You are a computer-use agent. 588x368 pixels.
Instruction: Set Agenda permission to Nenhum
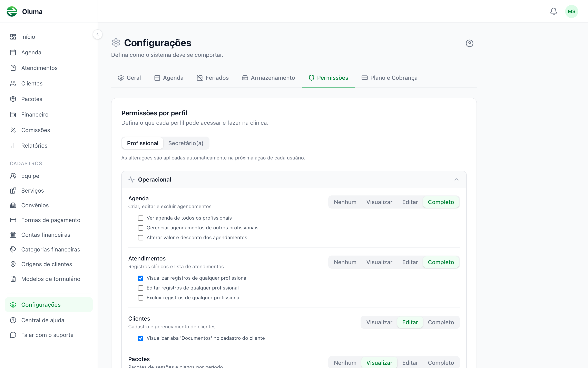(345, 202)
